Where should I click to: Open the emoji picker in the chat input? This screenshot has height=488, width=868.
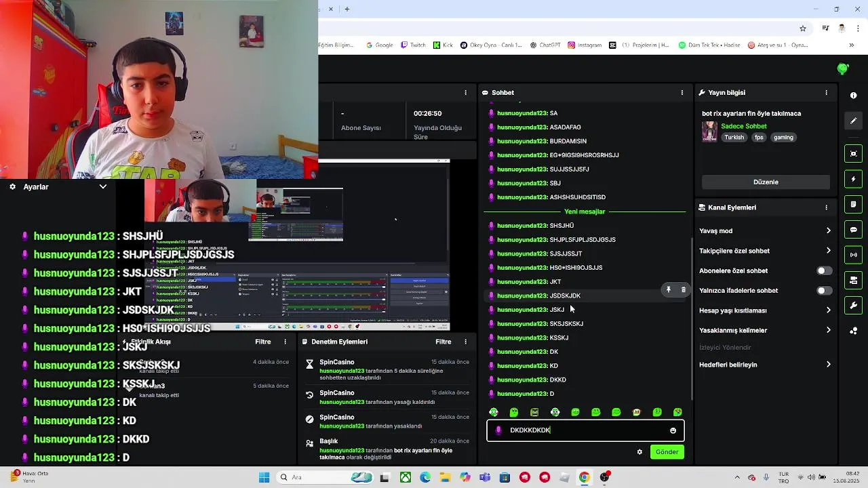click(673, 430)
